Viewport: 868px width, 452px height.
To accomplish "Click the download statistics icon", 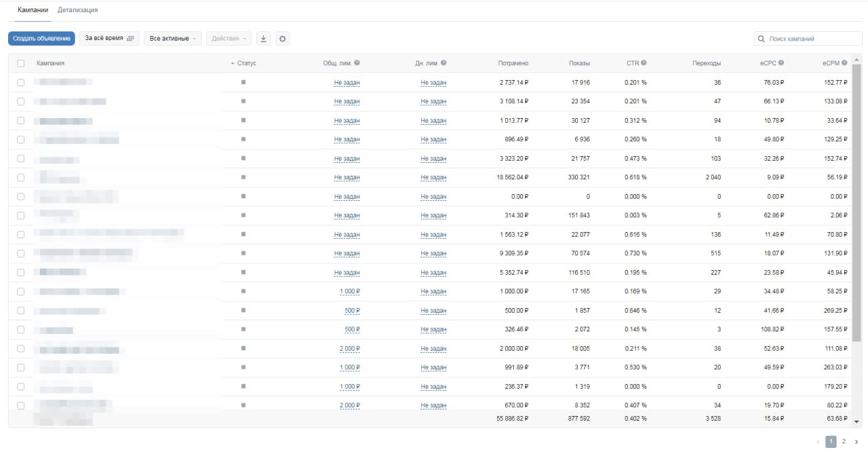I will pyautogui.click(x=264, y=39).
